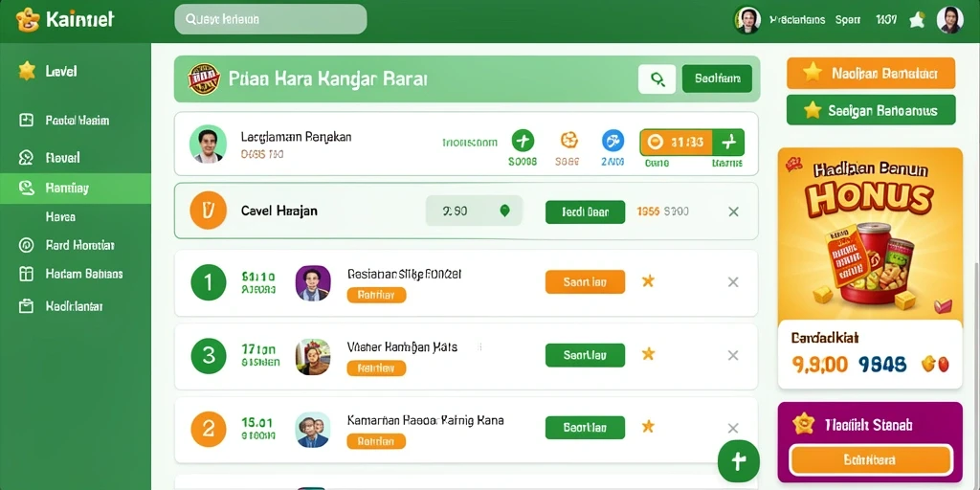Star the Resianan Sllige row
This screenshot has height=490, width=980.
(x=648, y=281)
